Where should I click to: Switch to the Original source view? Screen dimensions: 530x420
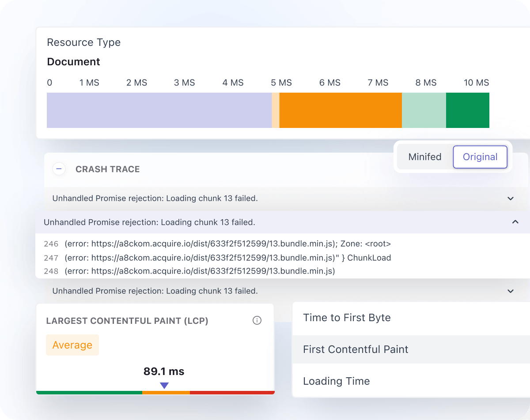[480, 157]
